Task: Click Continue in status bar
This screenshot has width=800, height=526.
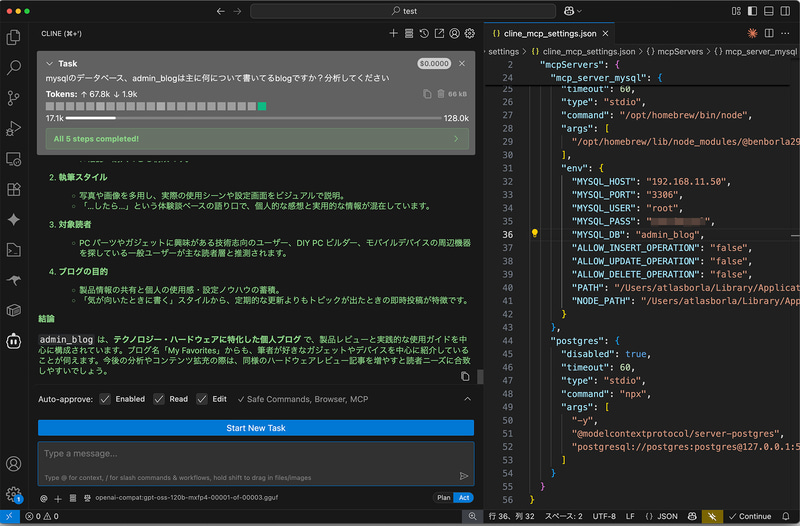Action: pos(749,516)
